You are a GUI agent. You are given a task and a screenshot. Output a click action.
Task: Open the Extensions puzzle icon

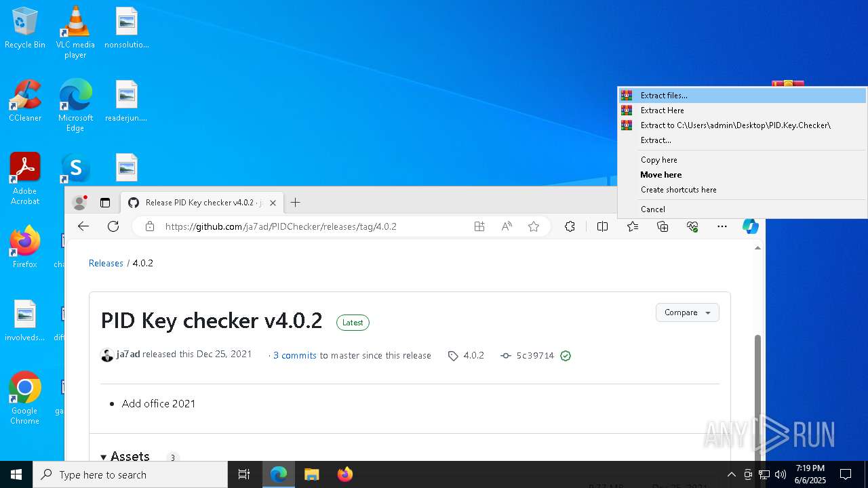[570, 226]
